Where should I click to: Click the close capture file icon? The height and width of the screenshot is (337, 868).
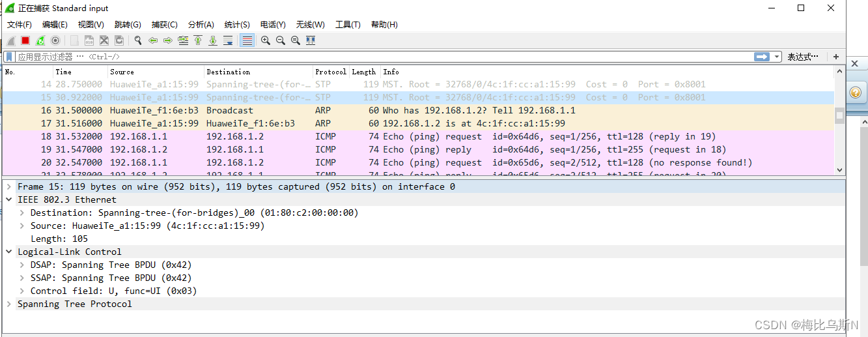tap(104, 40)
